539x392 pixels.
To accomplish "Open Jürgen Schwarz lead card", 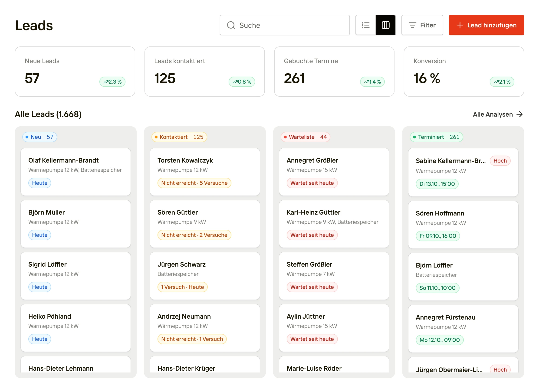I will pos(205,276).
